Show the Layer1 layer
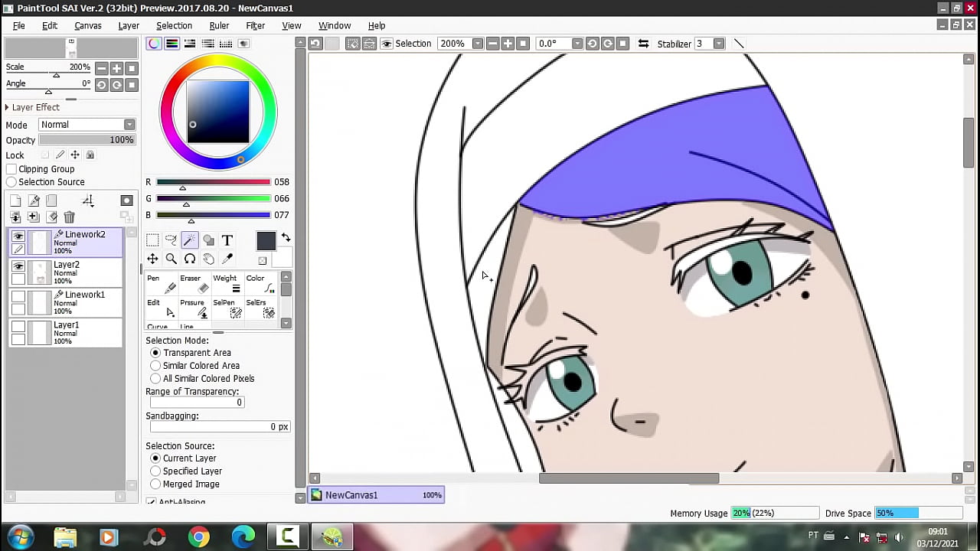This screenshot has height=551, width=980. [x=18, y=327]
